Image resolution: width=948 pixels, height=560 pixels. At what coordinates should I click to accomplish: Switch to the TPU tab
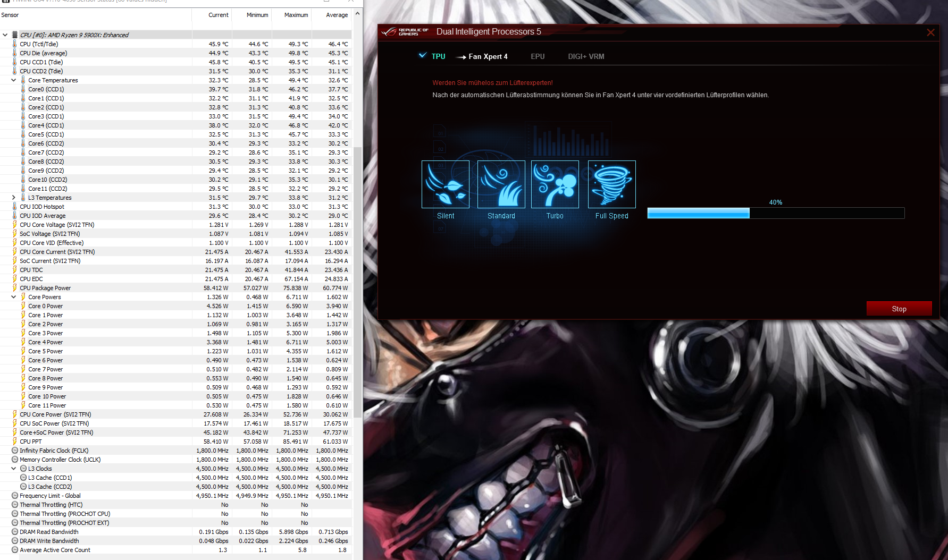point(438,56)
